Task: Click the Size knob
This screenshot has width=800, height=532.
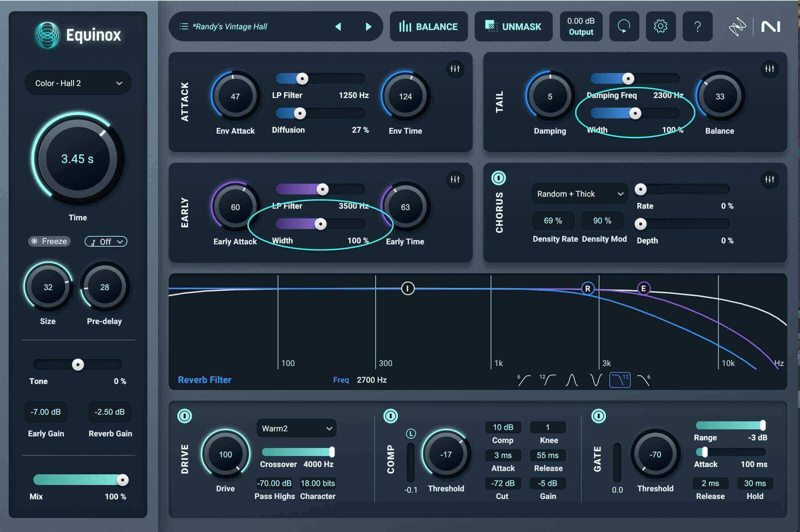Action: click(x=48, y=287)
